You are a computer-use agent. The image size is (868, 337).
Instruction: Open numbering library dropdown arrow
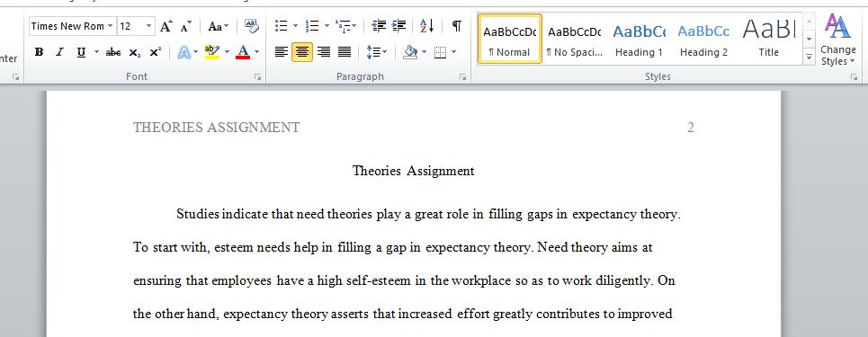[x=327, y=25]
